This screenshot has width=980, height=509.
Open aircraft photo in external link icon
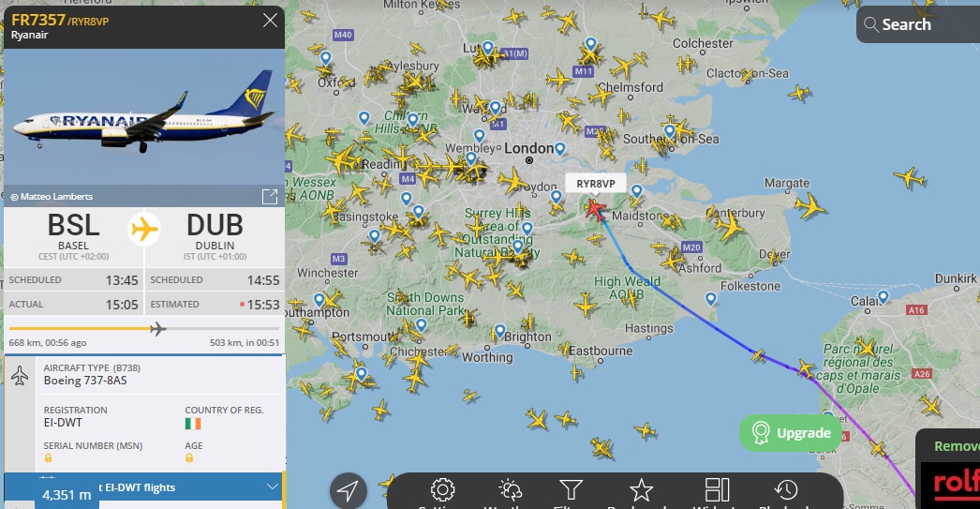(270, 197)
